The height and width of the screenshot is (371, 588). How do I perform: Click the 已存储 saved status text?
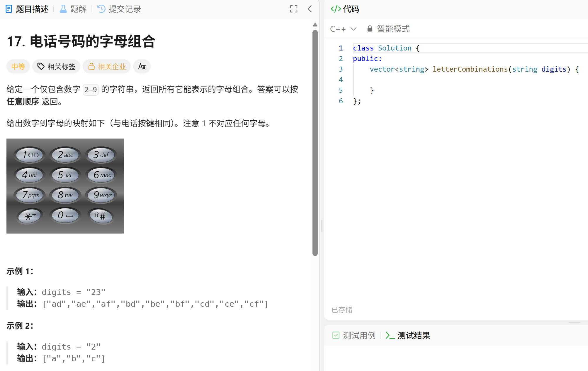click(x=341, y=310)
